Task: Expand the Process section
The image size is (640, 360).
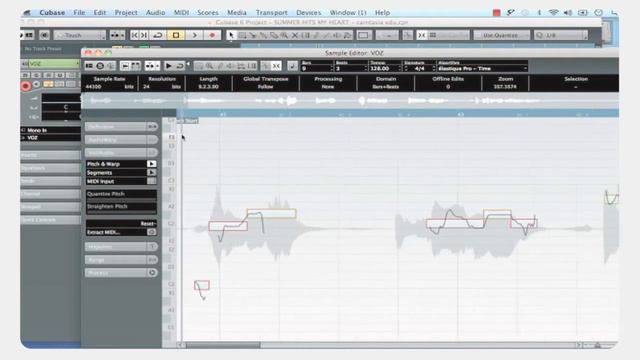Action: (121, 273)
